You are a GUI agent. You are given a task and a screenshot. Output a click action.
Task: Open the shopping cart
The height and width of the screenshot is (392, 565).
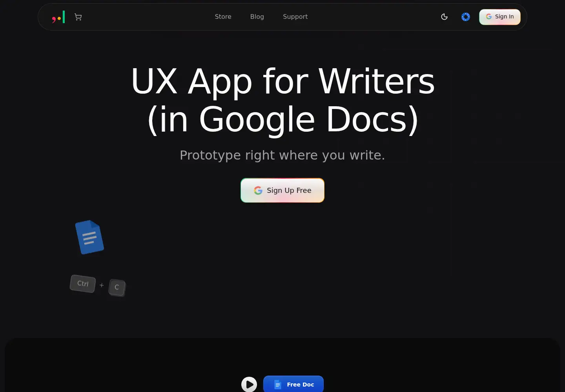(x=78, y=17)
